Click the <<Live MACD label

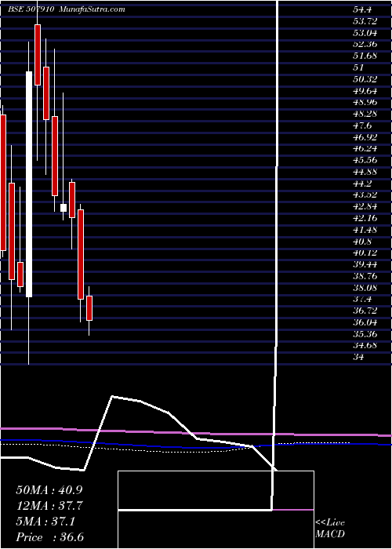coord(330,528)
